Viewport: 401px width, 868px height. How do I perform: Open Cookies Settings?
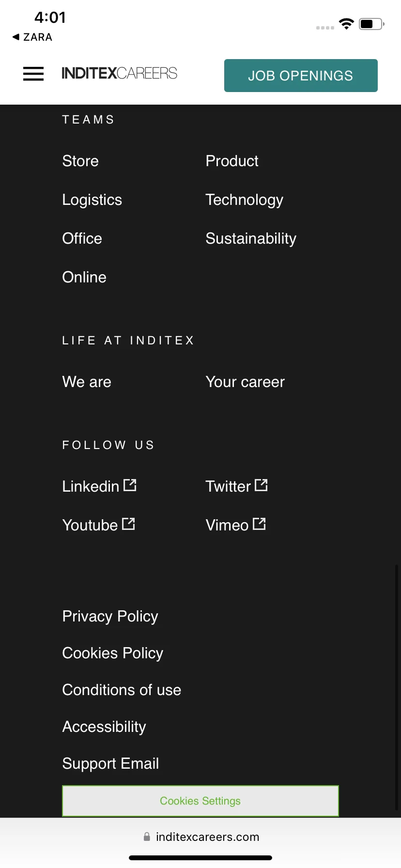tap(200, 801)
